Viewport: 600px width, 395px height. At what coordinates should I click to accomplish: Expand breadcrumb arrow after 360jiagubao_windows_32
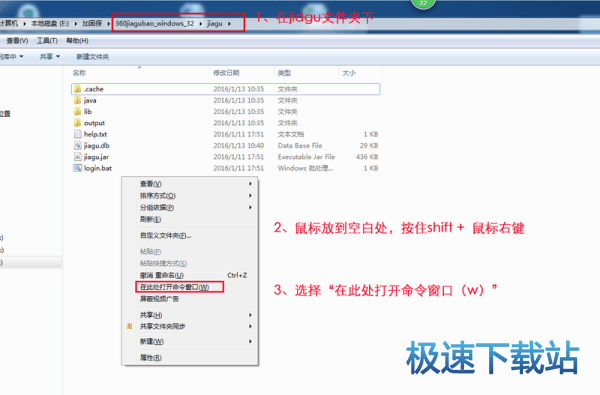pos(201,24)
